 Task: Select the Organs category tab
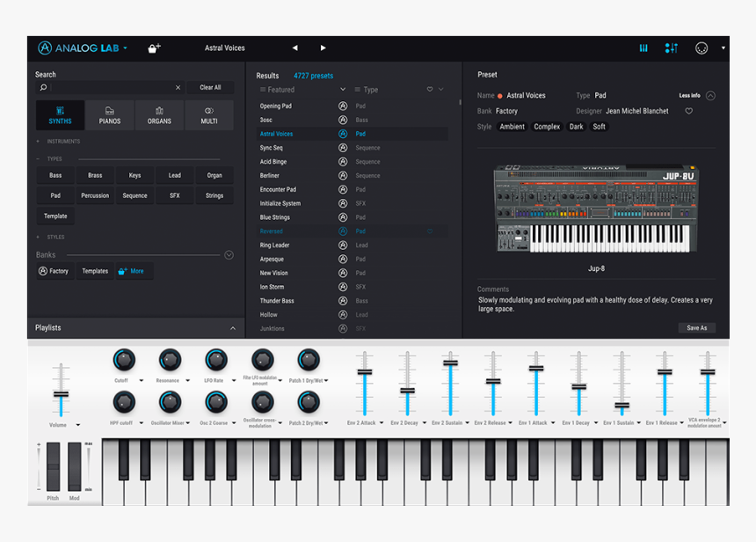tap(160, 115)
